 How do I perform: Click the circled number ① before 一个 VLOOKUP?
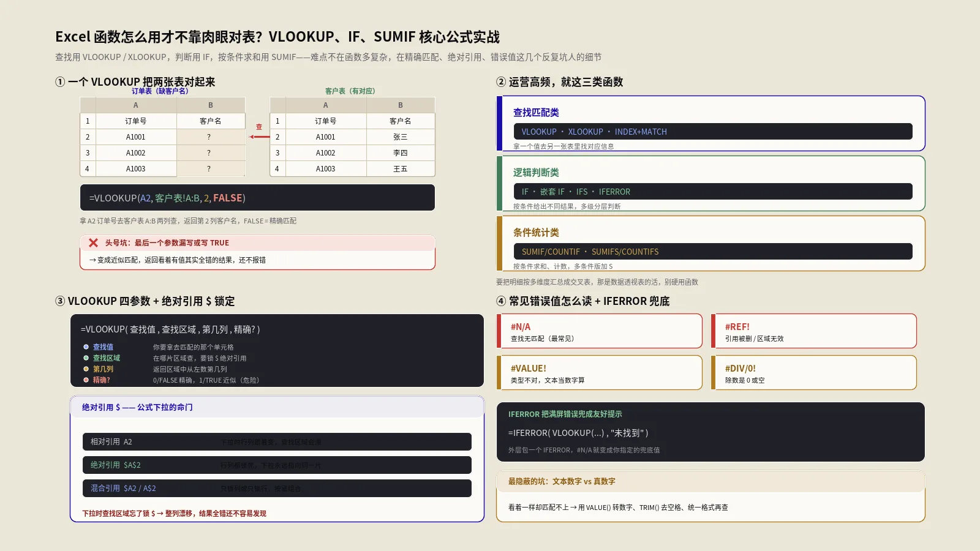coord(60,82)
